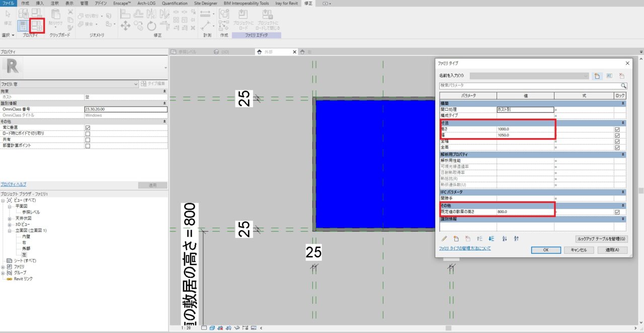The width and height of the screenshot is (644, 333).
Task: Click the OK button in Family Types
Action: click(546, 250)
